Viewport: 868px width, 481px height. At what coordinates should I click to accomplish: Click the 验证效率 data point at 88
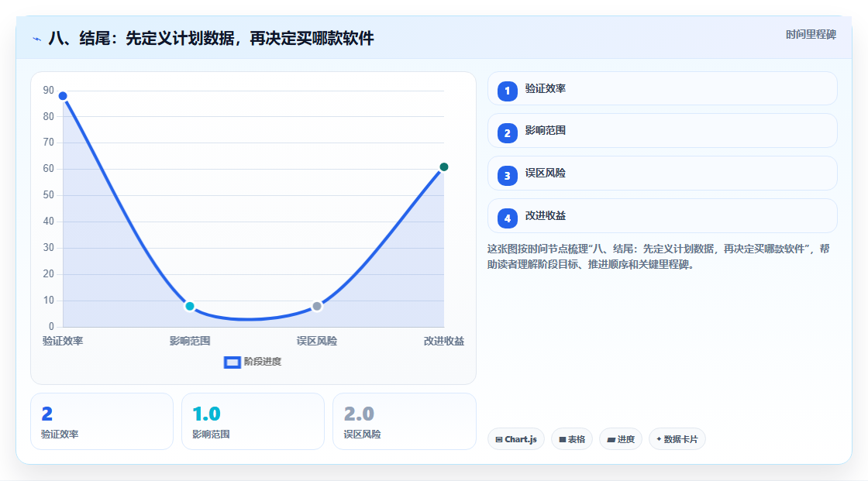(x=63, y=96)
